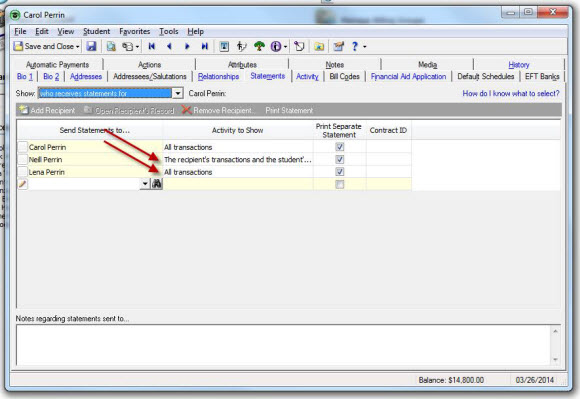Check Print Separate Statement in new row
This screenshot has width=580, height=399.
coord(339,184)
